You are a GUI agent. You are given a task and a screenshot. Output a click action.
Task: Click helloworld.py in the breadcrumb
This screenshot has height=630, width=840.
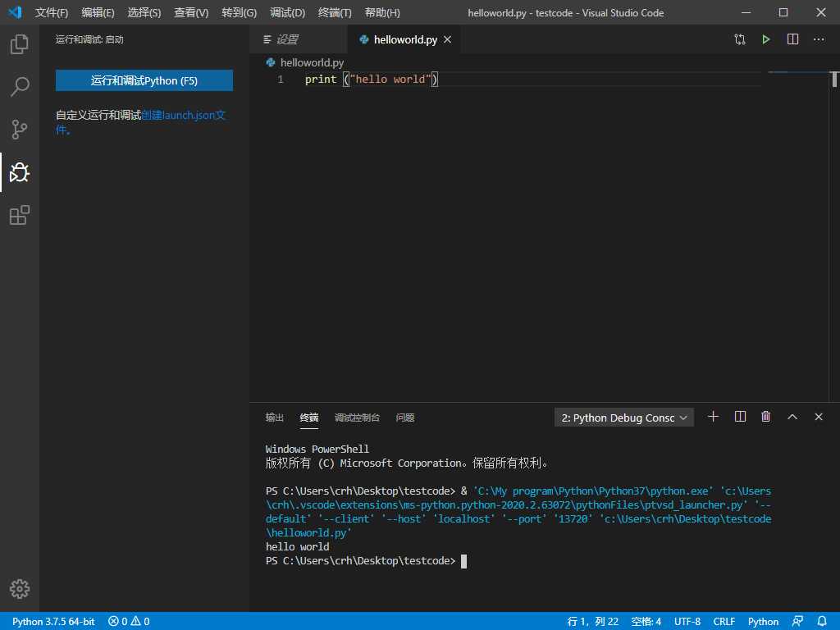click(312, 62)
